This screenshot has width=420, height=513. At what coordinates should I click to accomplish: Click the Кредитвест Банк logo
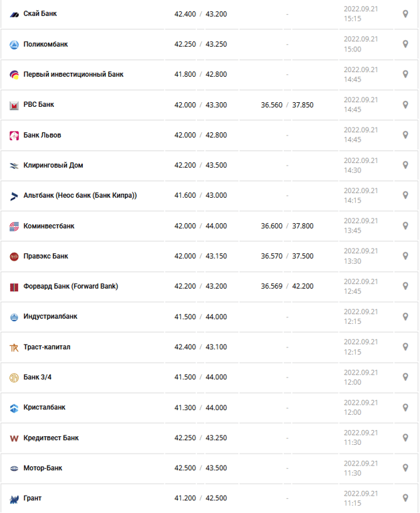[14, 438]
